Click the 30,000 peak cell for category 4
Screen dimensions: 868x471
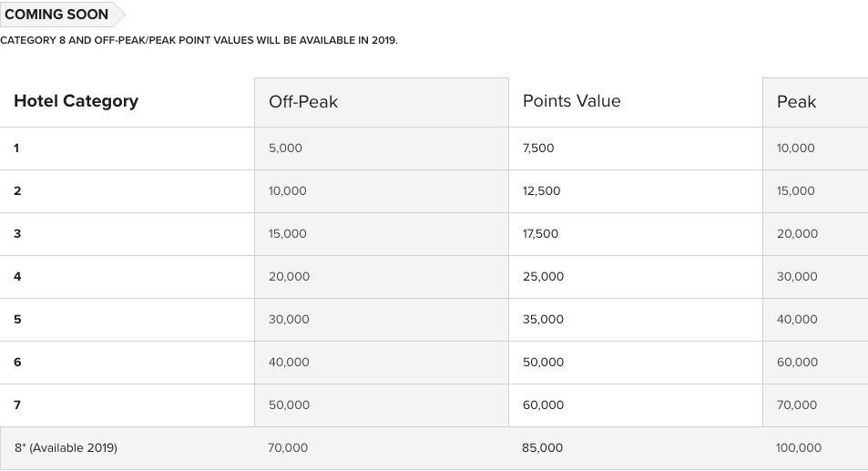click(x=797, y=277)
